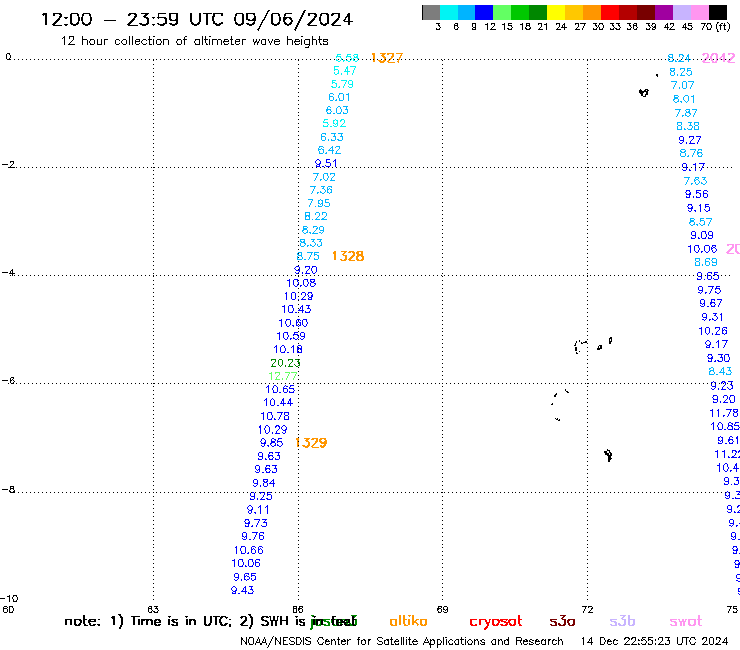740x650 pixels.
Task: Click the wave height value '9.51'
Action: click(x=326, y=163)
